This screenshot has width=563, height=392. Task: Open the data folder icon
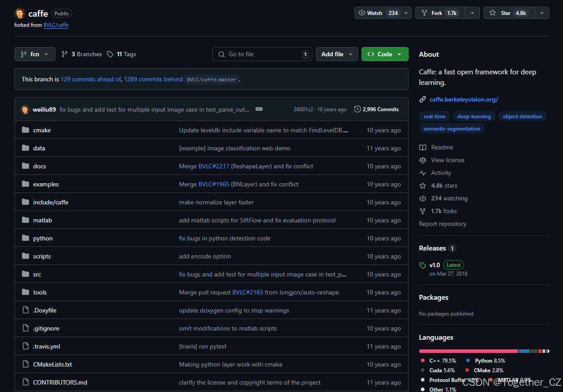pyautogui.click(x=26, y=148)
